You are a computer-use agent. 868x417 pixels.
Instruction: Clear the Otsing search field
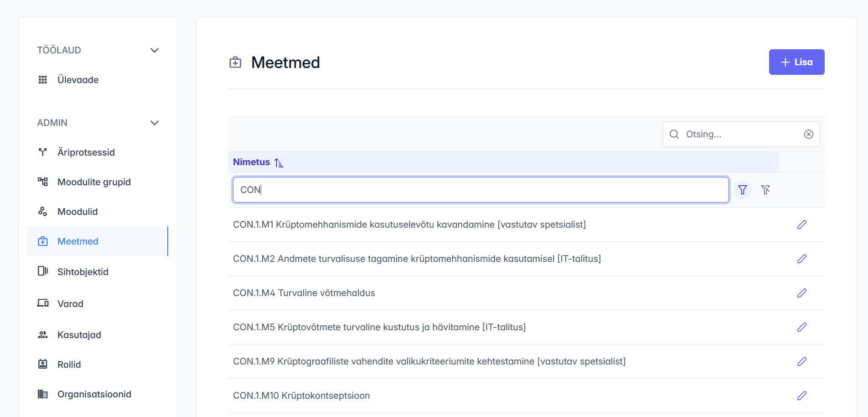click(x=808, y=134)
